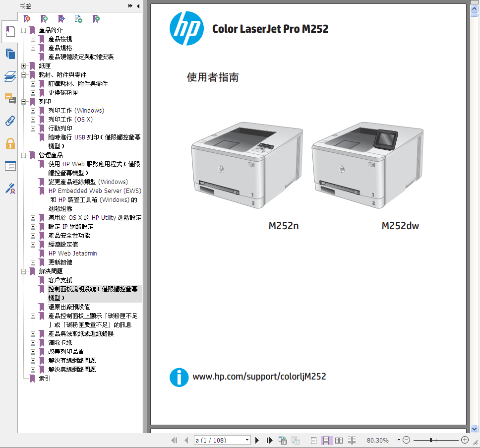Screen dimensions: 480x448
Task: Select the 改善列印品質 bookmark
Action: pyautogui.click(x=66, y=352)
